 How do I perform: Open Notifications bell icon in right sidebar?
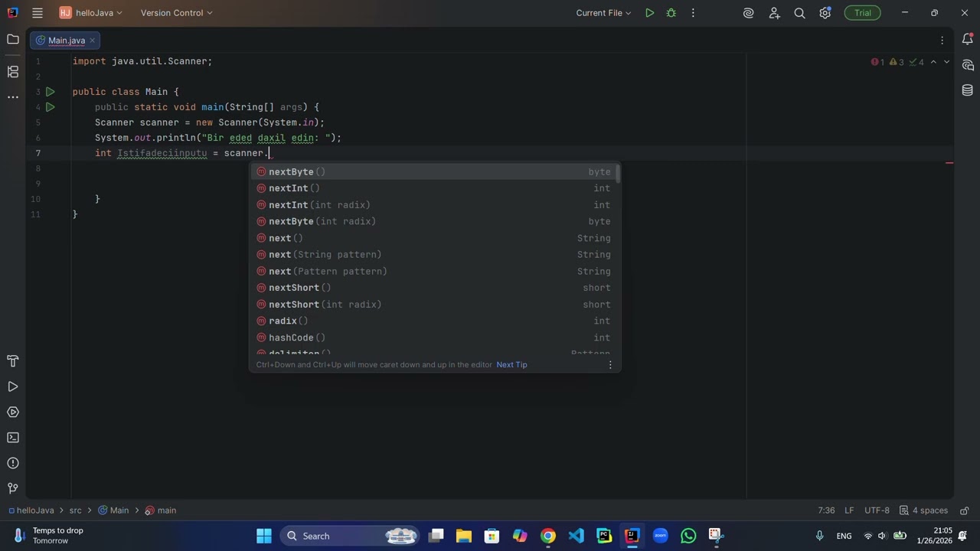point(968,40)
